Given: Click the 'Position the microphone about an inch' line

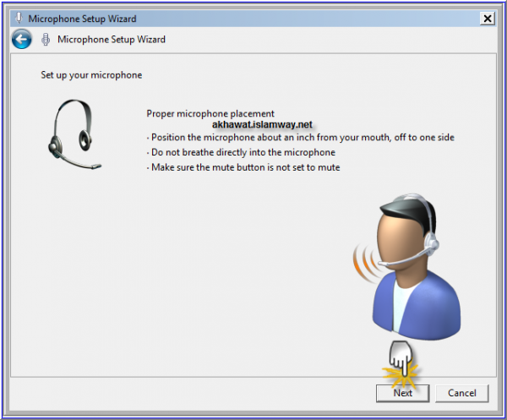Looking at the screenshot, I should pos(300,138).
